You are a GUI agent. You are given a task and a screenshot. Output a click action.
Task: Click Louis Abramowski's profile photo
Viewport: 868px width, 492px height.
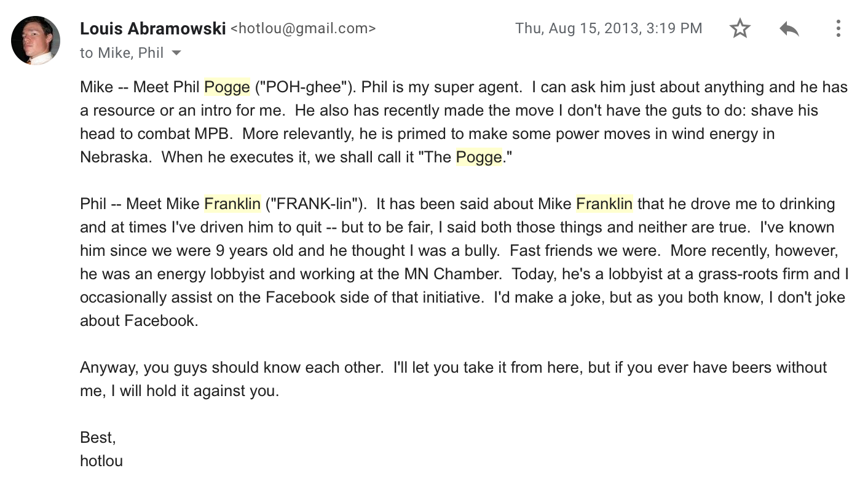(36, 41)
